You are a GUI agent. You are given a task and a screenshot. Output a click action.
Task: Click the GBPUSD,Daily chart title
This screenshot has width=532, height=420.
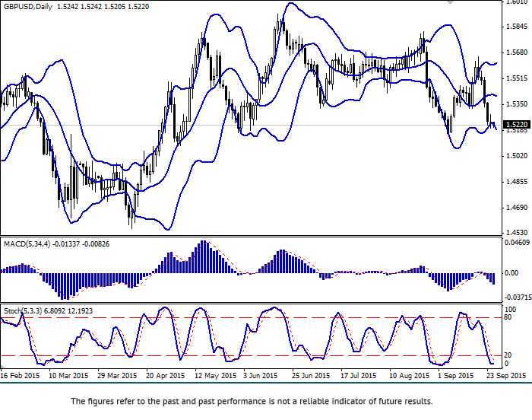tap(28, 7)
